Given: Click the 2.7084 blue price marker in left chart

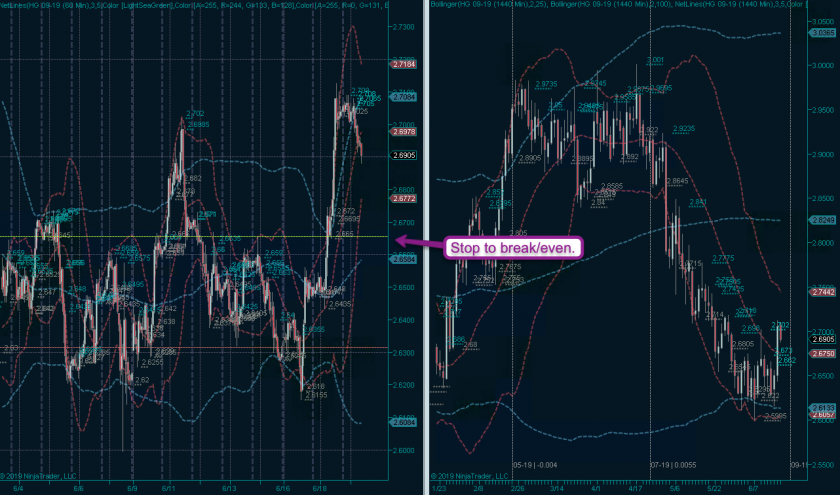Looking at the screenshot, I should (404, 97).
